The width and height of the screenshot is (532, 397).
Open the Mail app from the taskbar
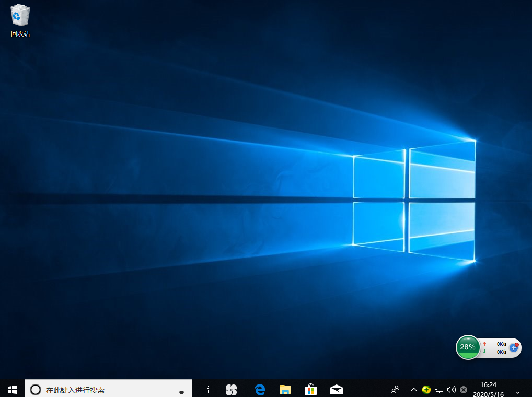coord(337,389)
